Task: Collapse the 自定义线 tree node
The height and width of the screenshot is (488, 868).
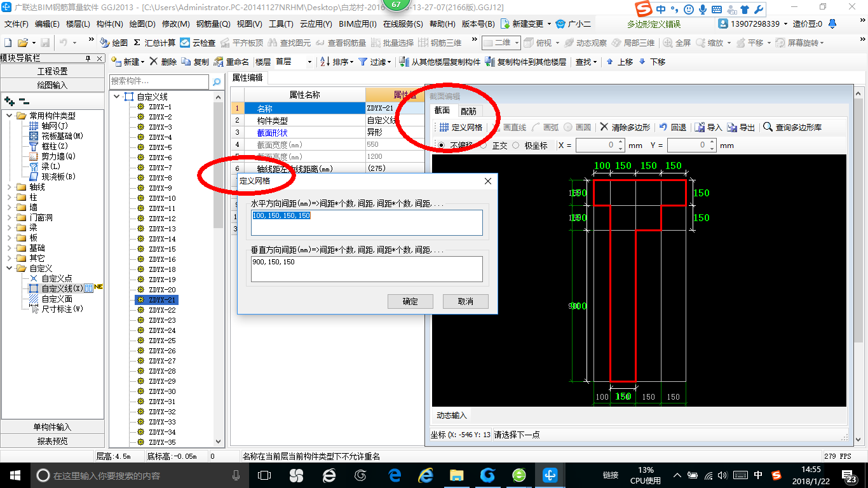Action: click(x=117, y=97)
